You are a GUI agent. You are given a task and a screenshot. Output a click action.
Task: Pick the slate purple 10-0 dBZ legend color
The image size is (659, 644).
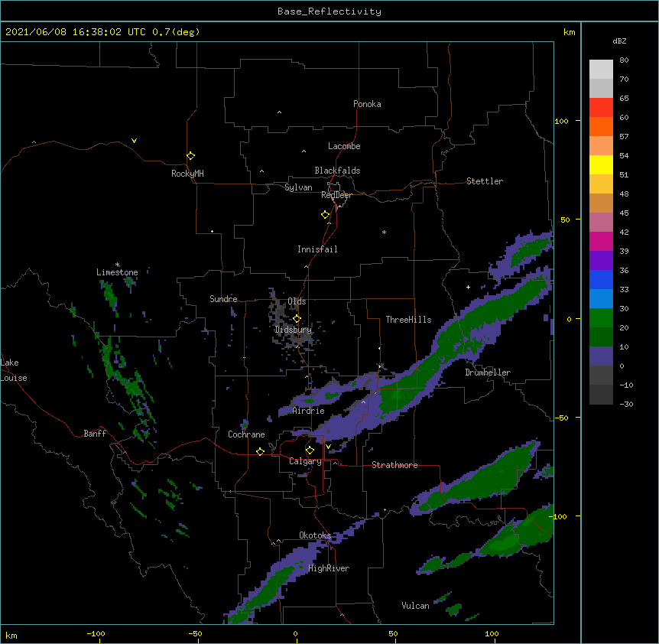601,356
